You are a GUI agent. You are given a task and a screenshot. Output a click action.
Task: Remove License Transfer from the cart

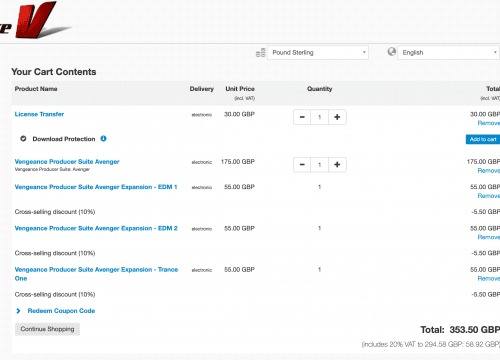point(489,123)
